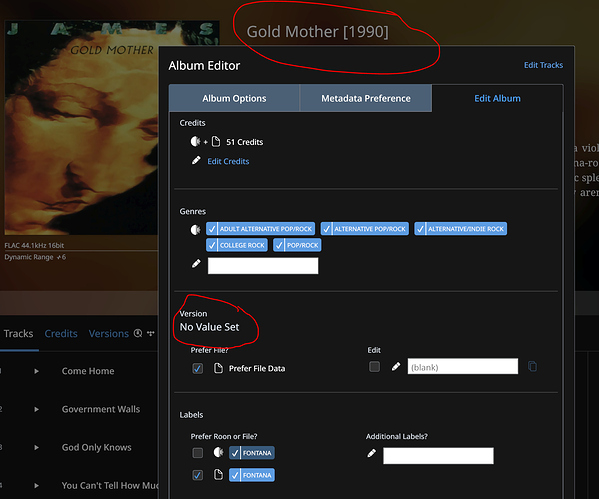Click the pencil icon beside Edit Credits

coord(196,160)
